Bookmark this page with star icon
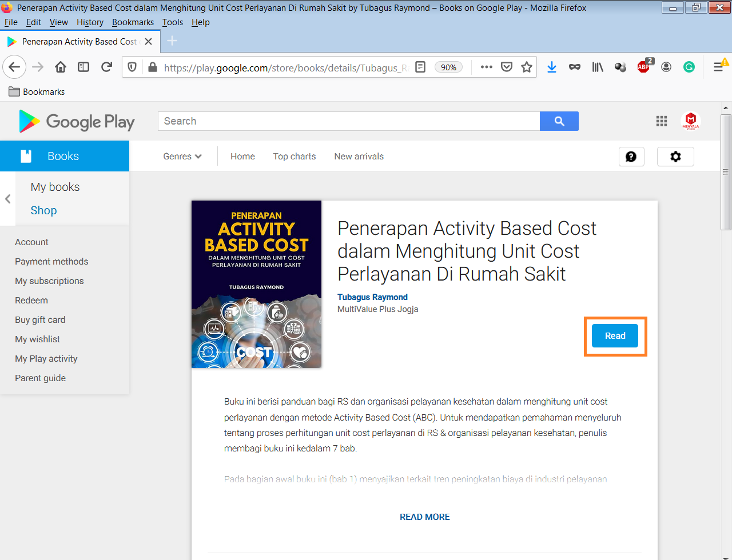 pos(526,67)
